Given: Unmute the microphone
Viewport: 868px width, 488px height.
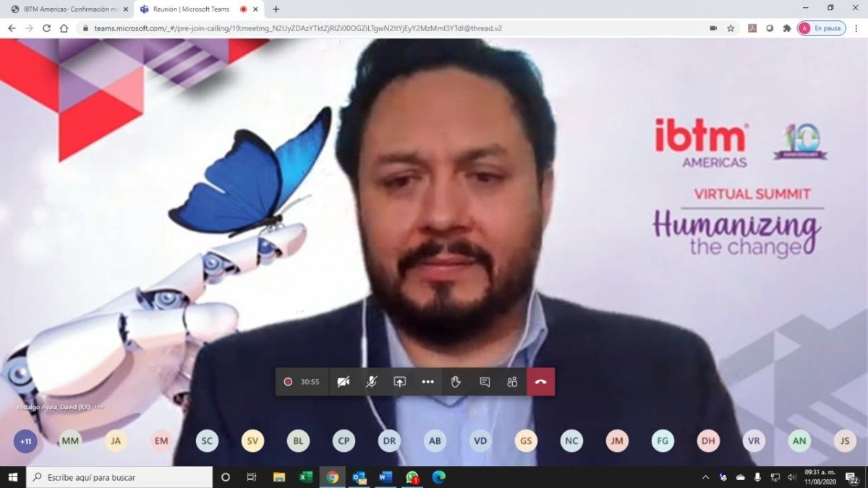Looking at the screenshot, I should click(x=371, y=381).
